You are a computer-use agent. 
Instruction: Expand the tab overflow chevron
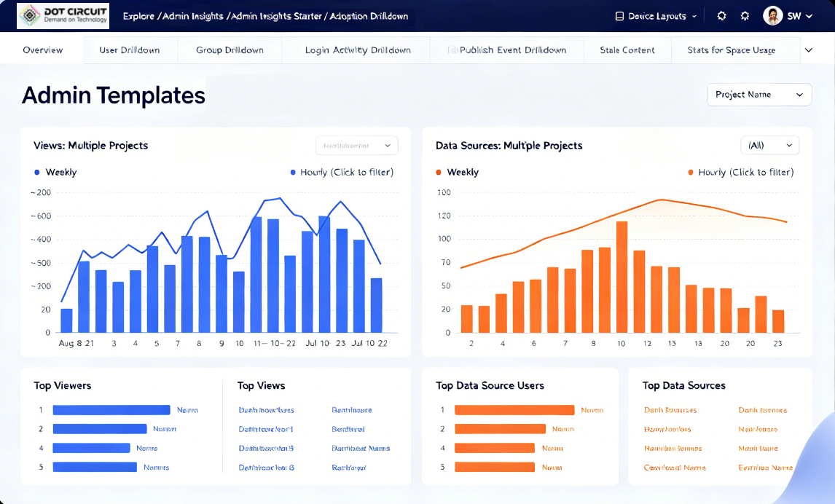click(808, 50)
